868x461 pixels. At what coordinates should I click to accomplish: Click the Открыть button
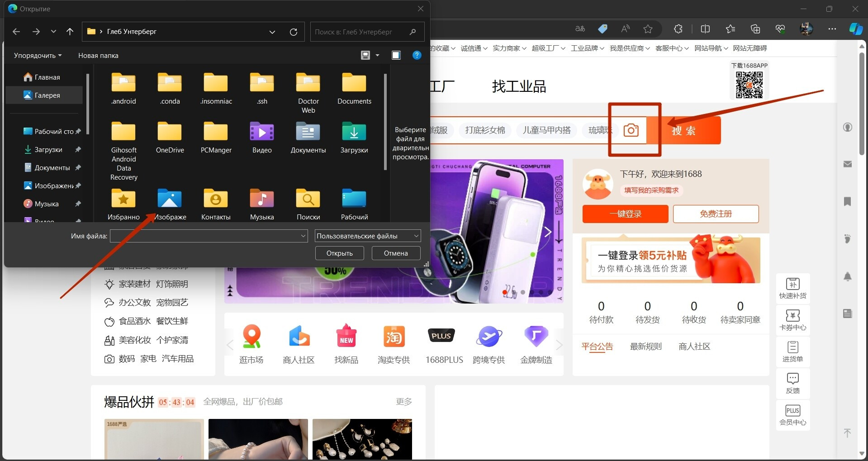click(340, 253)
